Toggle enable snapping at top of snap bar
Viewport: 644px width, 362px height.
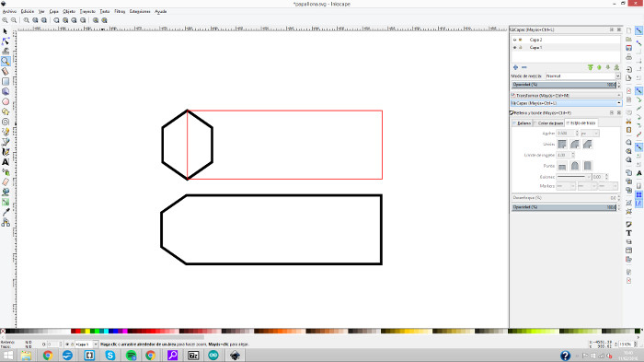pyautogui.click(x=638, y=30)
